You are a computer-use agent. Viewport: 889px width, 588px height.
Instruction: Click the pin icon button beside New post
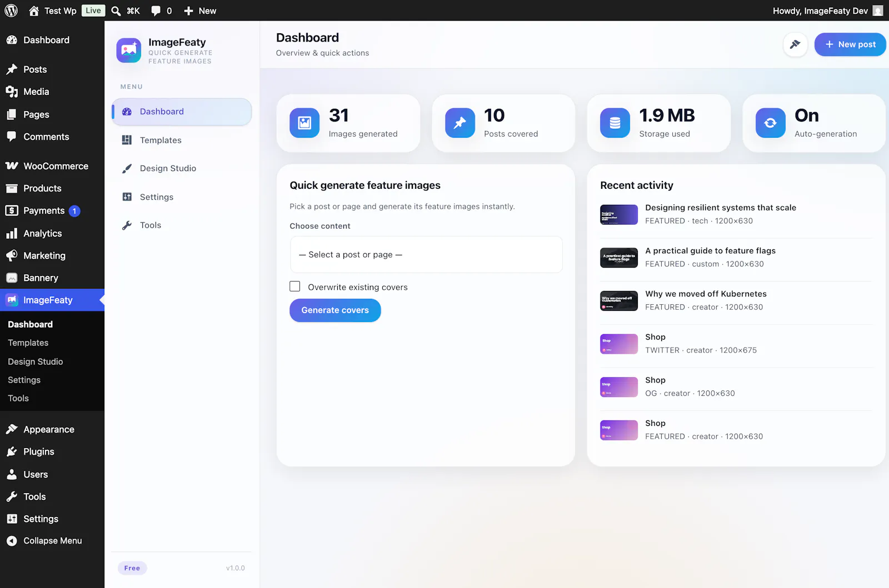pos(795,44)
